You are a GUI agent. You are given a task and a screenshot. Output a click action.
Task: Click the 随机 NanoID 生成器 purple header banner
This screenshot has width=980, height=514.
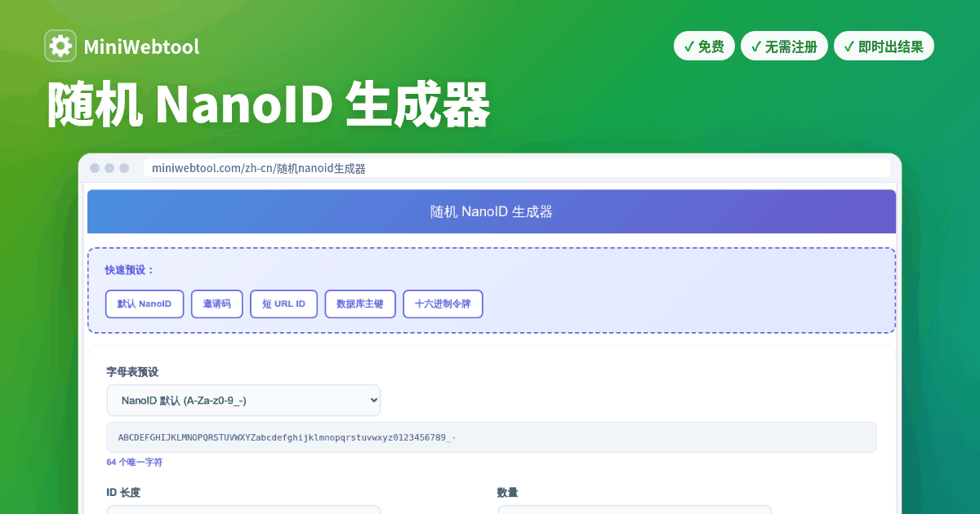click(492, 211)
